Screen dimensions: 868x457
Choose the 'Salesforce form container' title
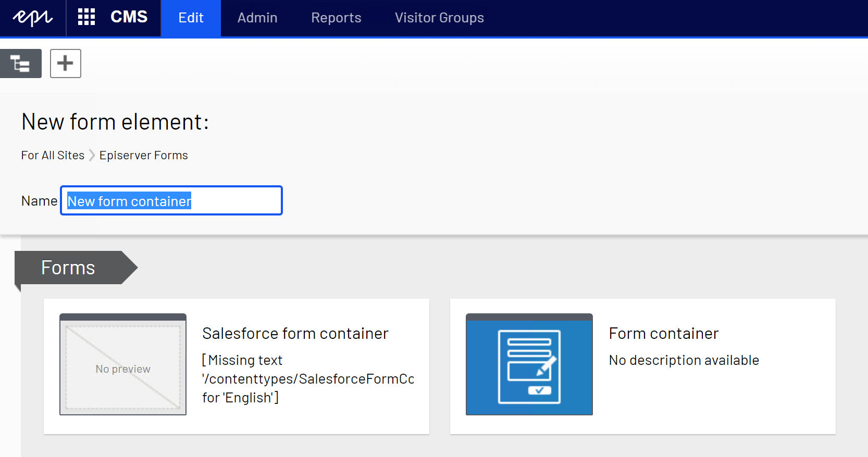coord(295,333)
